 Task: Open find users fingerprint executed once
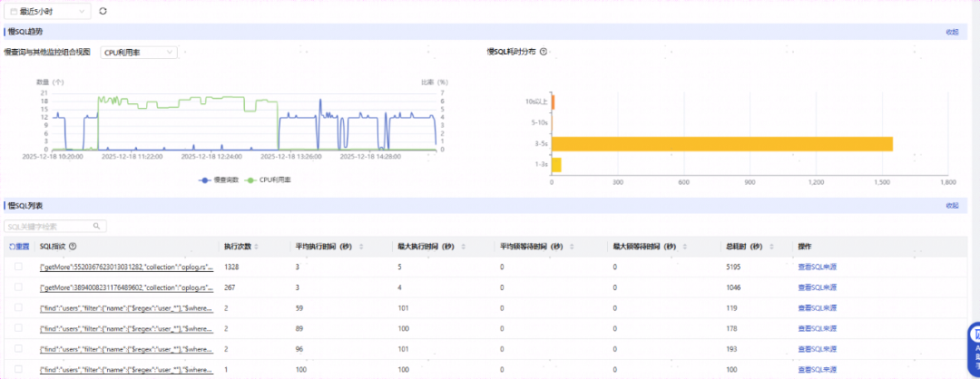127,370
